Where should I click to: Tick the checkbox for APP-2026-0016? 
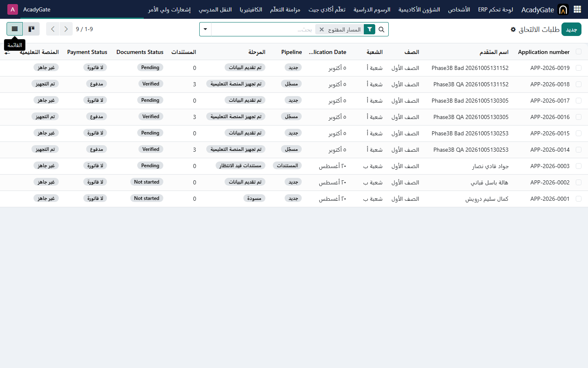tap(578, 117)
